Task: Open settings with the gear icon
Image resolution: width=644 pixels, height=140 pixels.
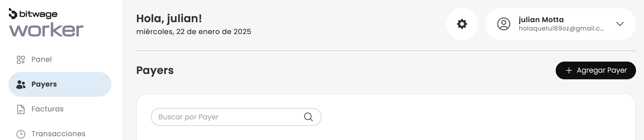Action: pos(462,24)
